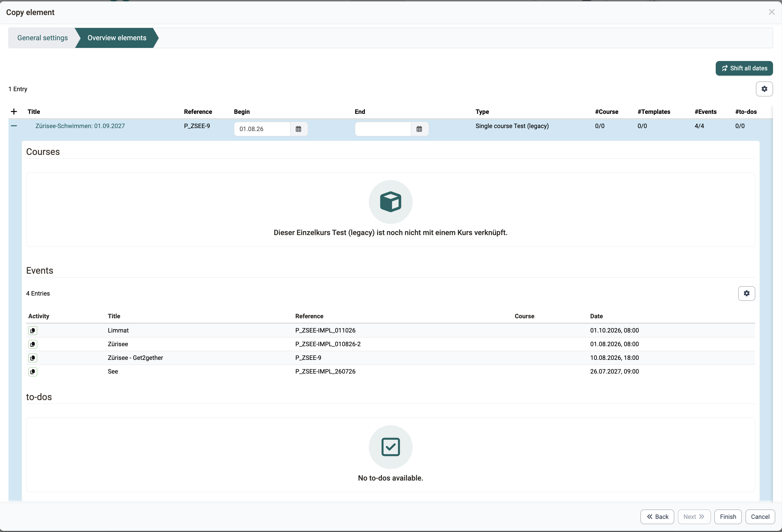Click the copy icon for Zürisee - Get2gether
Screen dimensions: 782x532
(x=33, y=358)
